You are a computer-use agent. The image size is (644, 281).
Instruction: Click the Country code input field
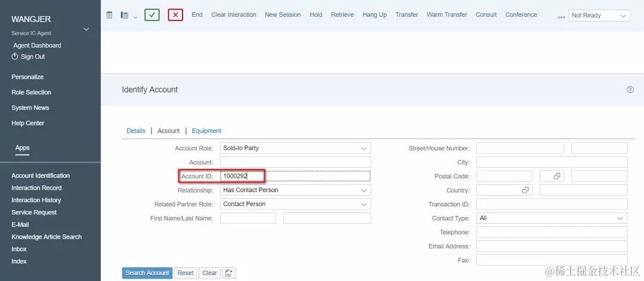tap(504, 190)
